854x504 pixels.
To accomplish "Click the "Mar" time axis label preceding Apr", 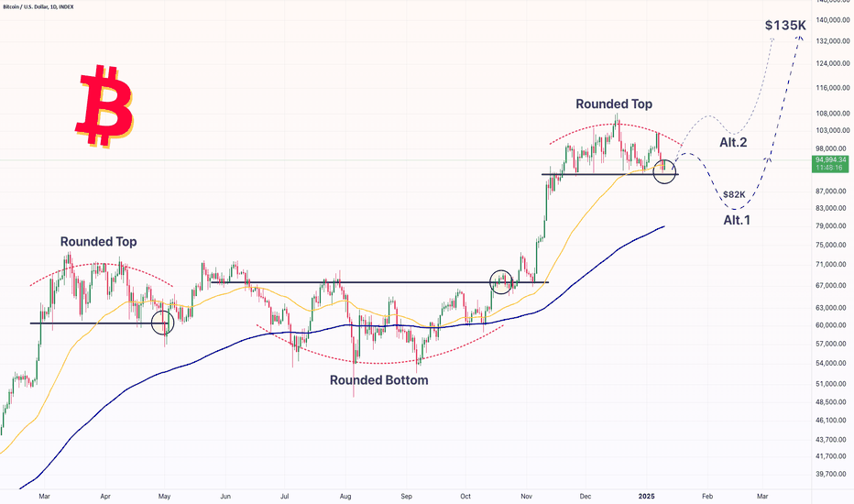I will 45,497.
